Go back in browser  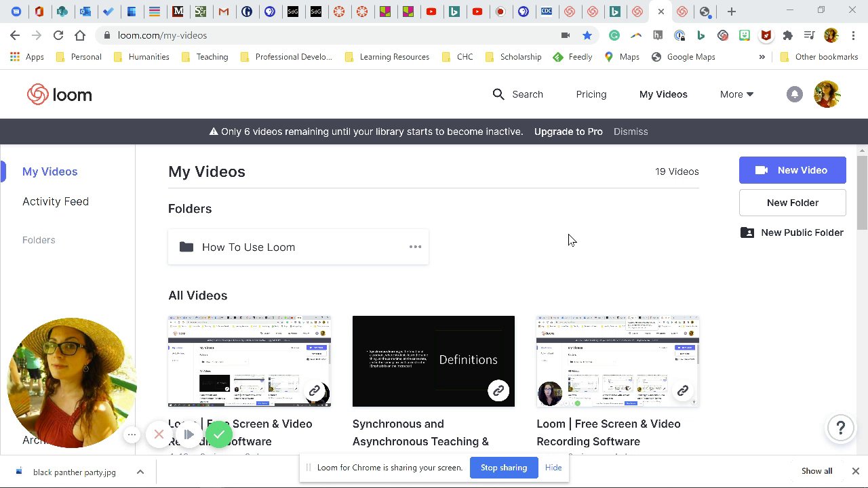15,35
